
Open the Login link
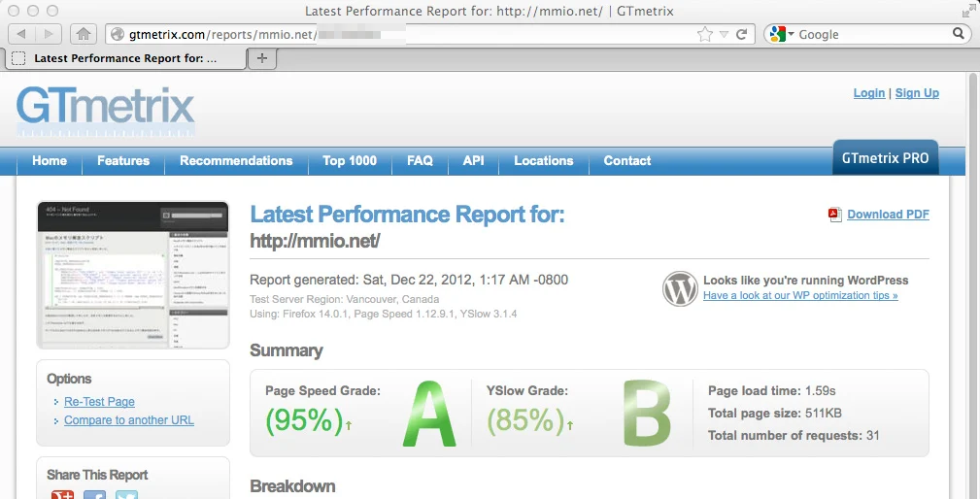[x=868, y=93]
